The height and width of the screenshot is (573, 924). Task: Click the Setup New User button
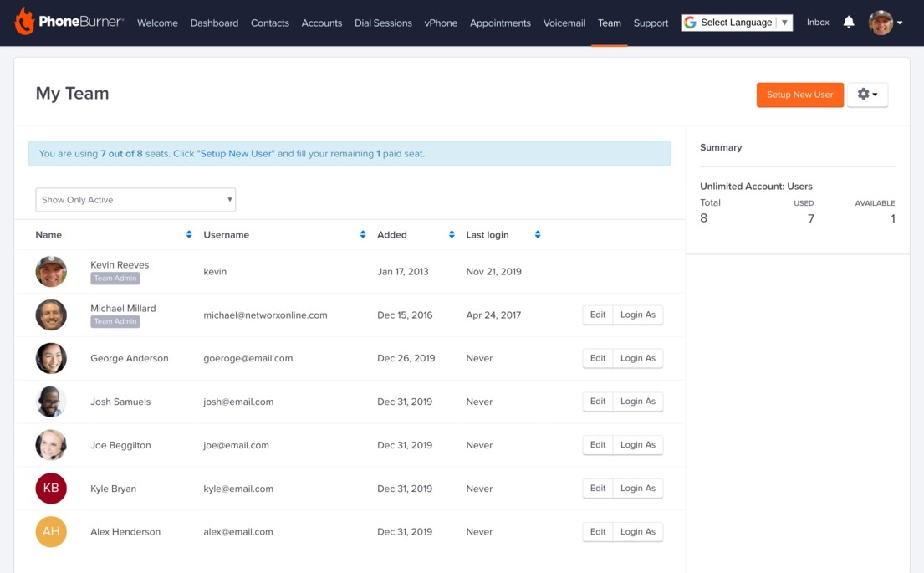coord(799,95)
